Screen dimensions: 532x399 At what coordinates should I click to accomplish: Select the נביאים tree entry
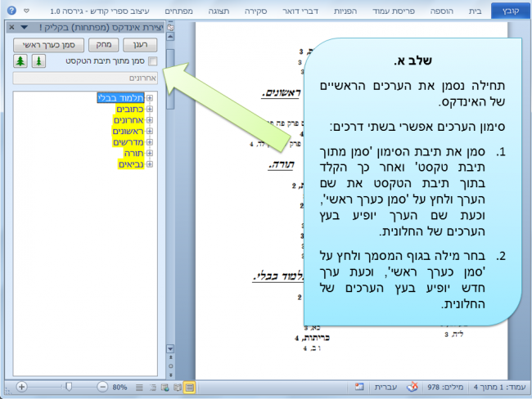coord(131,164)
